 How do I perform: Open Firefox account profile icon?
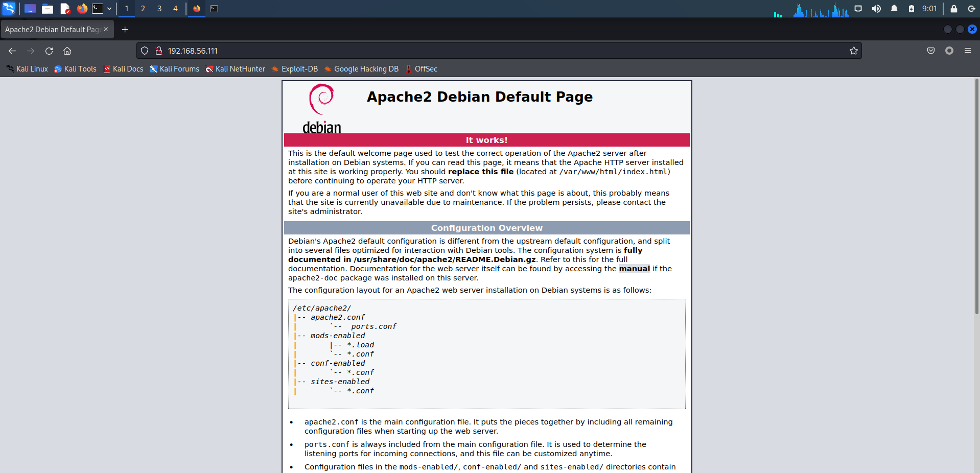[949, 51]
